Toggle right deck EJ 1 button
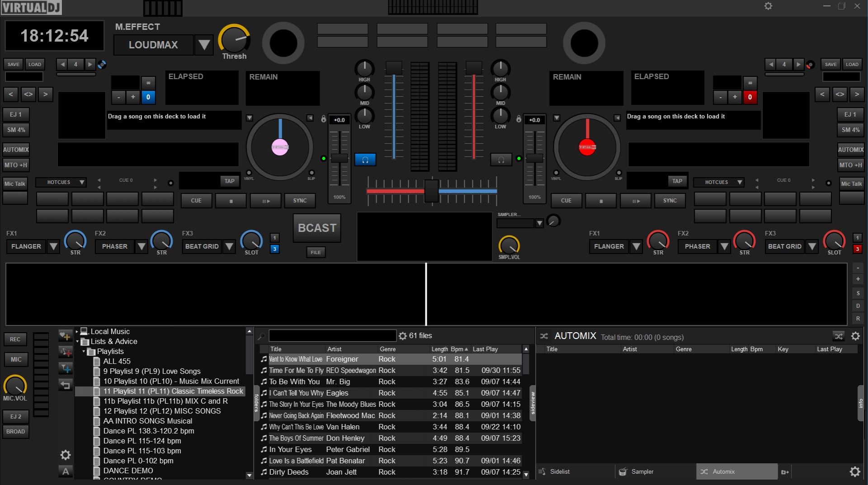The image size is (868, 485). (x=851, y=114)
